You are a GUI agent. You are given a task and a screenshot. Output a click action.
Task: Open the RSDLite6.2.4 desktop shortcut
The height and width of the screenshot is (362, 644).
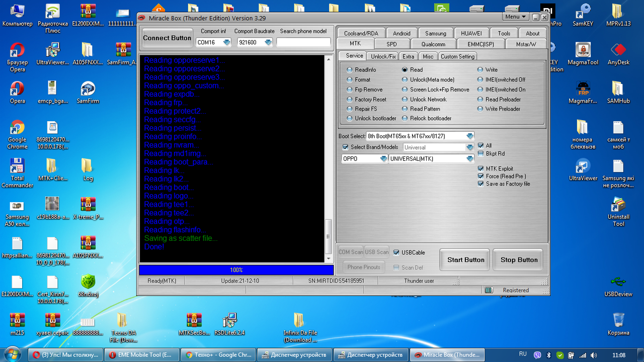click(229, 324)
